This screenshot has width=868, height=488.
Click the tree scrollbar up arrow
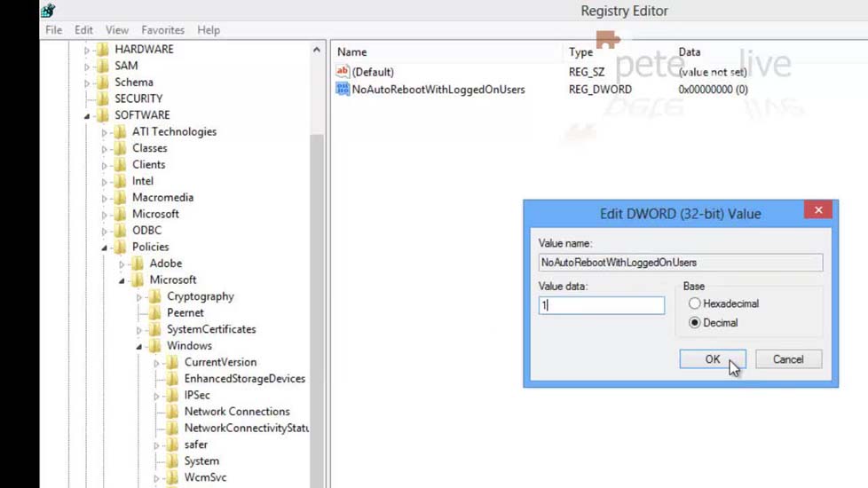(x=317, y=50)
